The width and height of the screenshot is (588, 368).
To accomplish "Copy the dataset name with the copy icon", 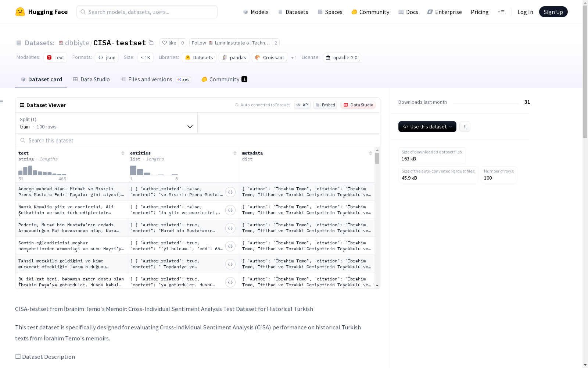I will click(151, 43).
